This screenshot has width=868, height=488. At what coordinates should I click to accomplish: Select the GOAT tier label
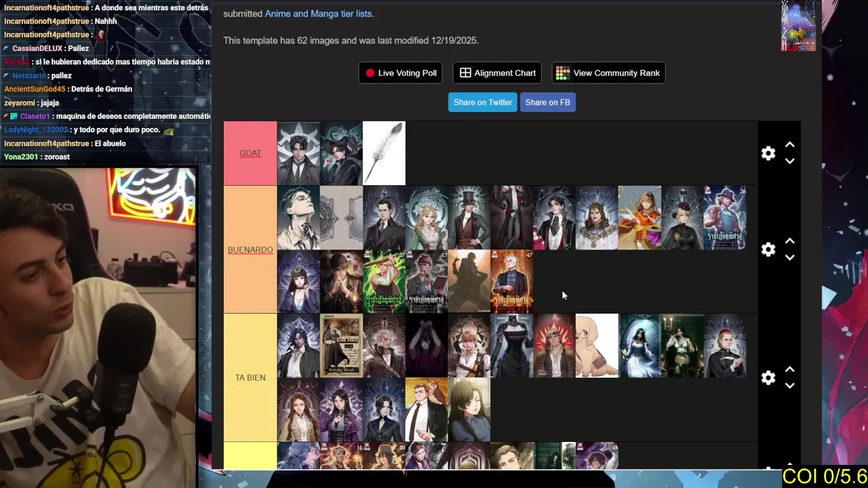click(250, 153)
